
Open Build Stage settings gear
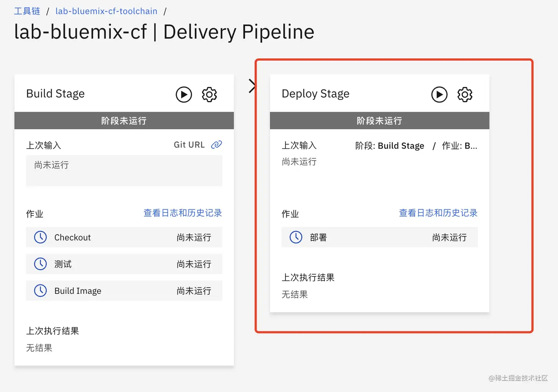click(x=209, y=94)
